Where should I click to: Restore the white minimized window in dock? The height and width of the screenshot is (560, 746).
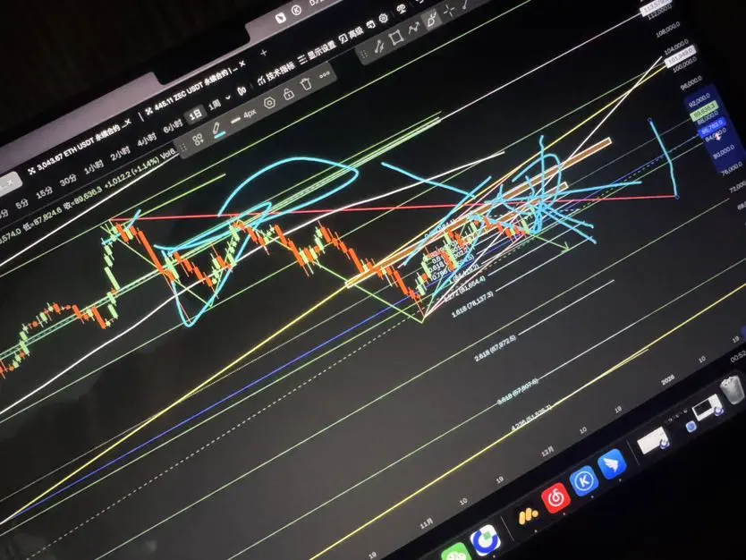[651, 441]
